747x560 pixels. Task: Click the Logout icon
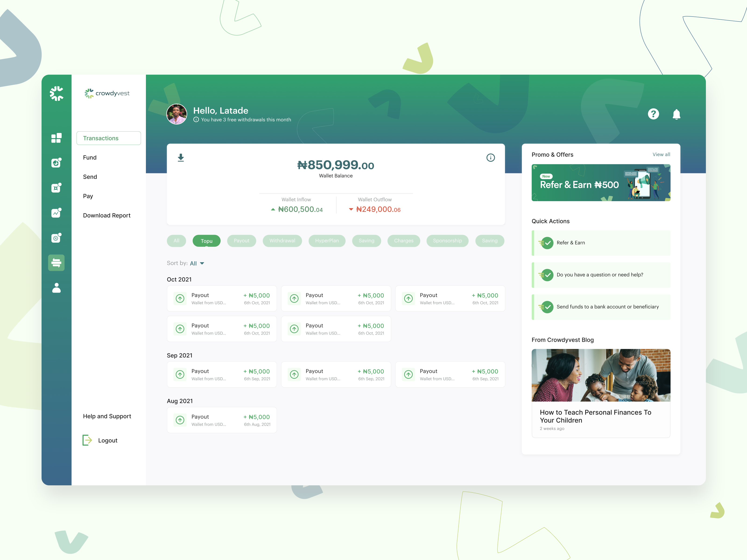pos(87,440)
